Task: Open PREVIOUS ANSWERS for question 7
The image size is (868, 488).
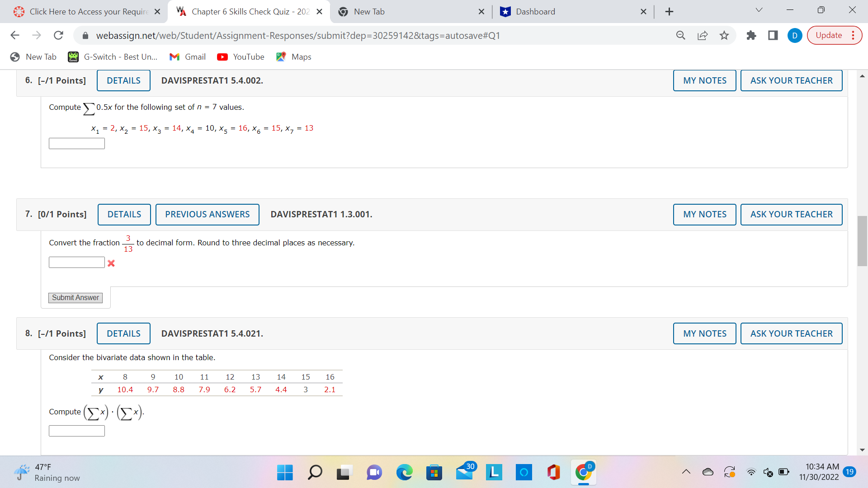Action: tap(207, 214)
